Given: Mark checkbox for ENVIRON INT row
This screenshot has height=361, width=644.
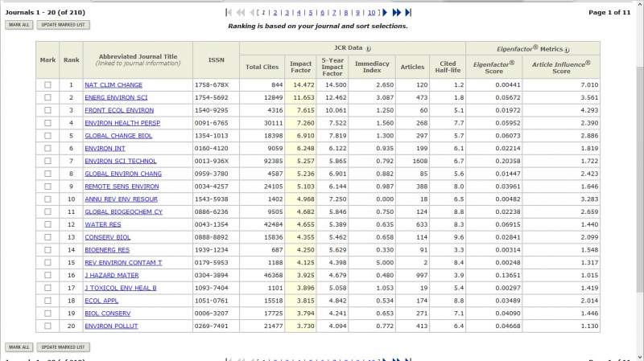Looking at the screenshot, I should pyautogui.click(x=47, y=149).
